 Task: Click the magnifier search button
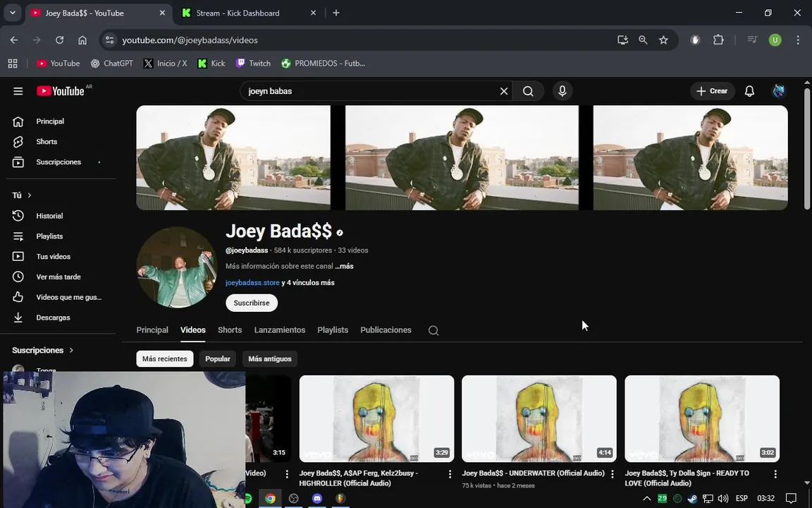[x=528, y=91]
